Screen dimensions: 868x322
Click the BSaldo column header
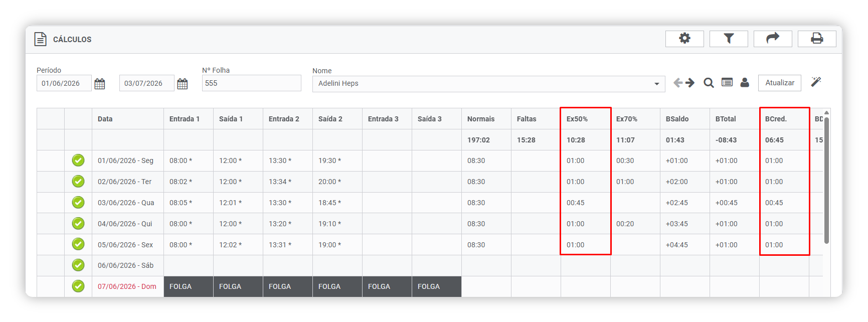tap(685, 119)
